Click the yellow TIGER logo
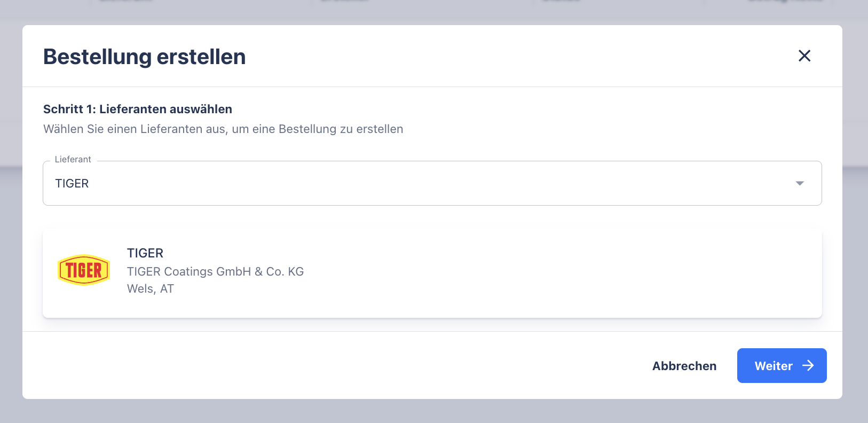This screenshot has width=868, height=423. click(x=84, y=270)
